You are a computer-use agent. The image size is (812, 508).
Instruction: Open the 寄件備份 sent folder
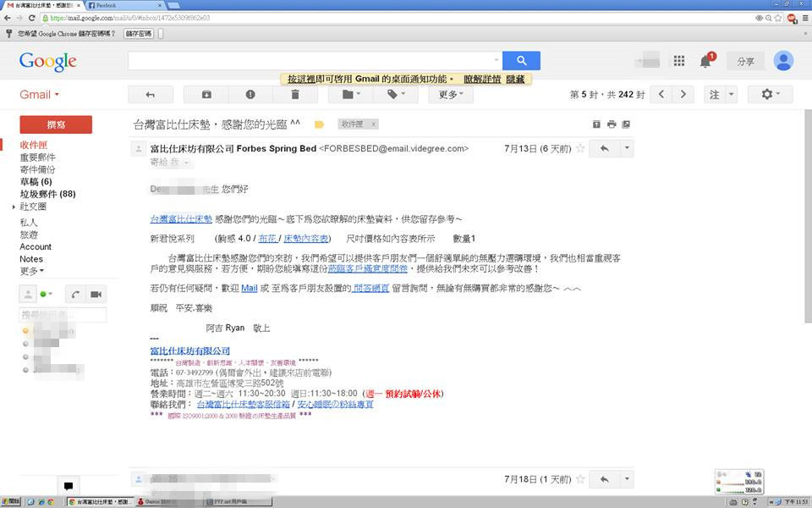pyautogui.click(x=37, y=169)
